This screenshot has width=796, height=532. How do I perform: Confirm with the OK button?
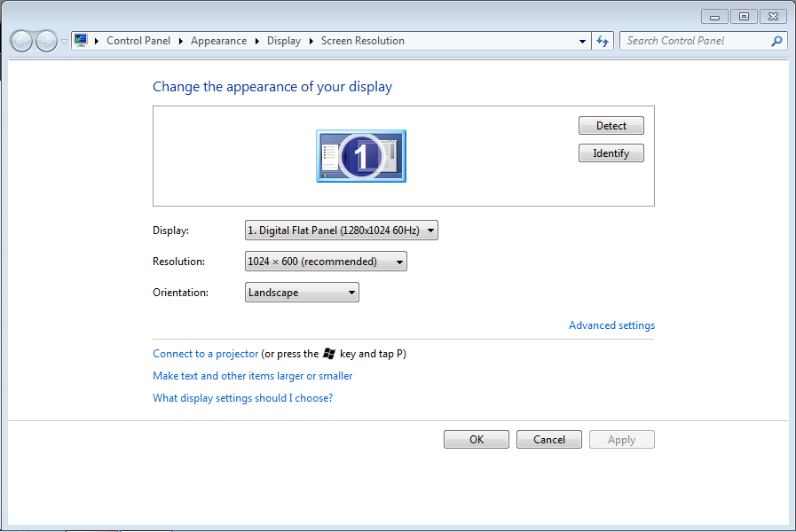click(477, 439)
